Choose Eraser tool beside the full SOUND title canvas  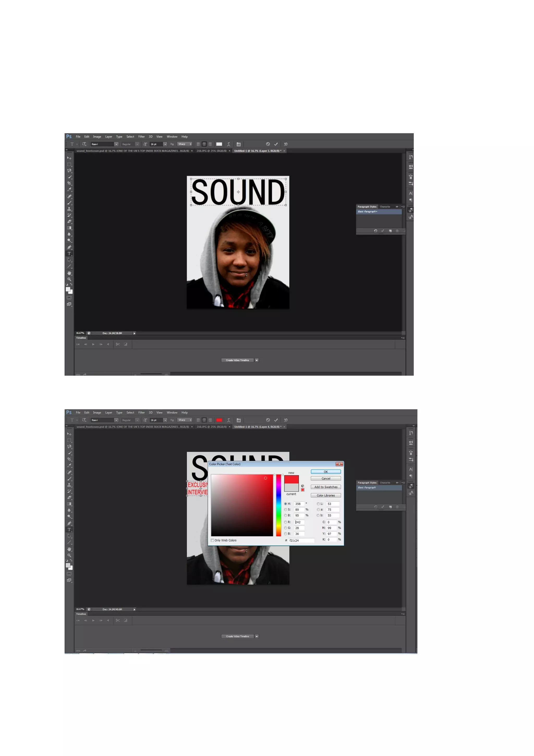[69, 221]
